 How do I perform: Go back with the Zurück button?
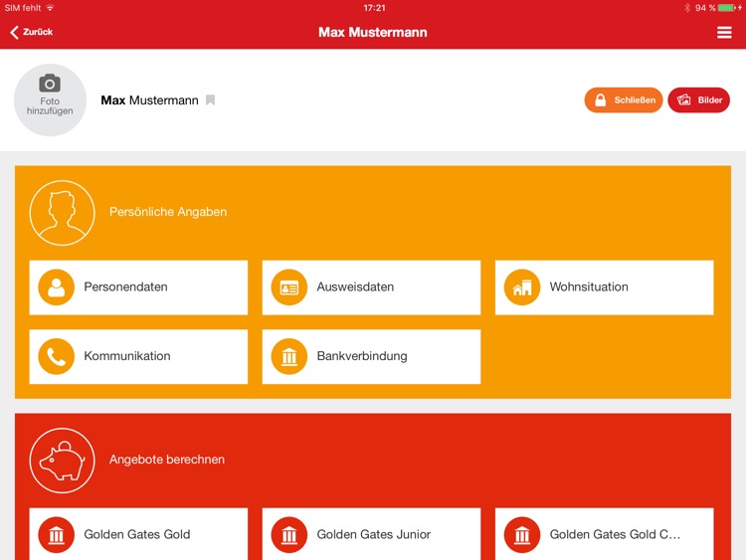tap(32, 32)
